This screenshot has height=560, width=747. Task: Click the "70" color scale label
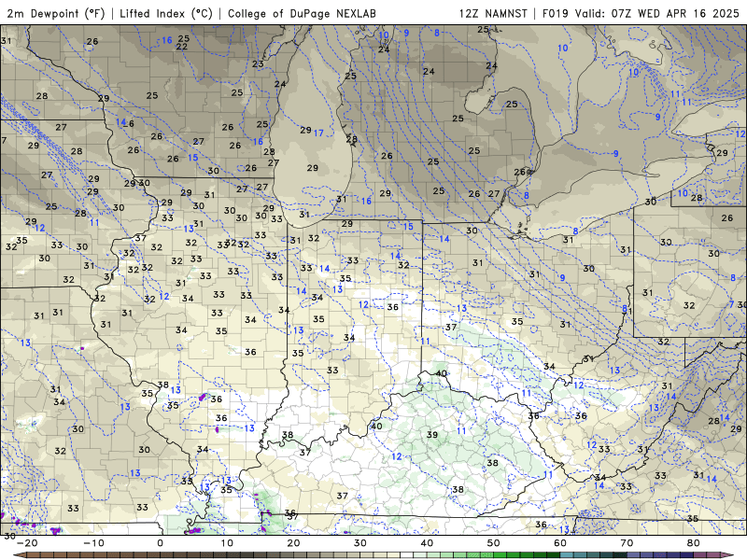[x=627, y=543]
